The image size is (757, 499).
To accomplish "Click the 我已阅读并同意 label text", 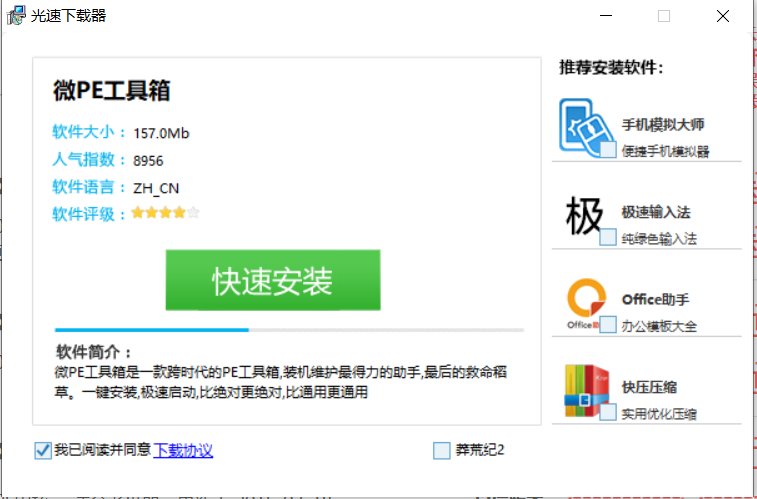I will (103, 450).
